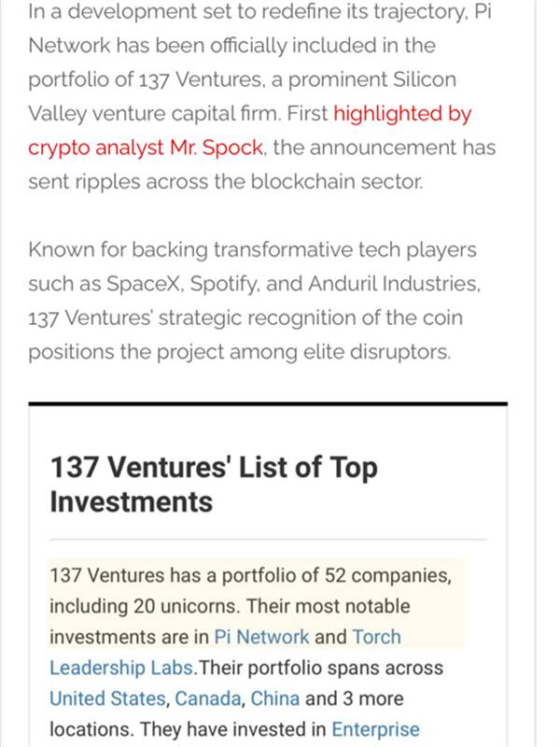Open the Canada location link
Viewport: 560px width, 747px height.
coord(208,698)
